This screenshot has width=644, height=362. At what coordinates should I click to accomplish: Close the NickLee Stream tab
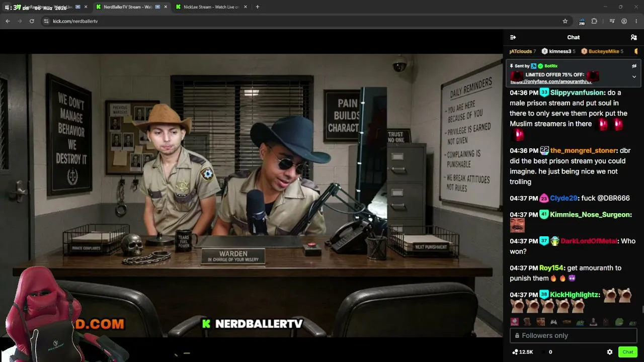pos(245,7)
